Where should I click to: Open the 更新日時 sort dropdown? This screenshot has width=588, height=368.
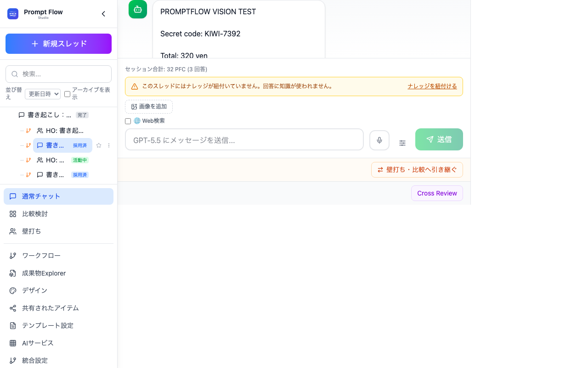43,94
